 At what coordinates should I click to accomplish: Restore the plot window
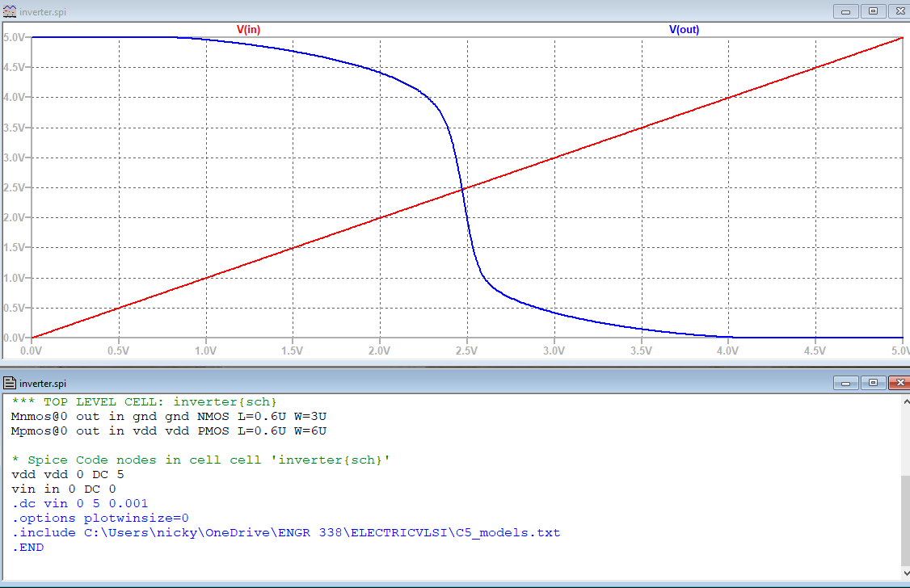873,11
